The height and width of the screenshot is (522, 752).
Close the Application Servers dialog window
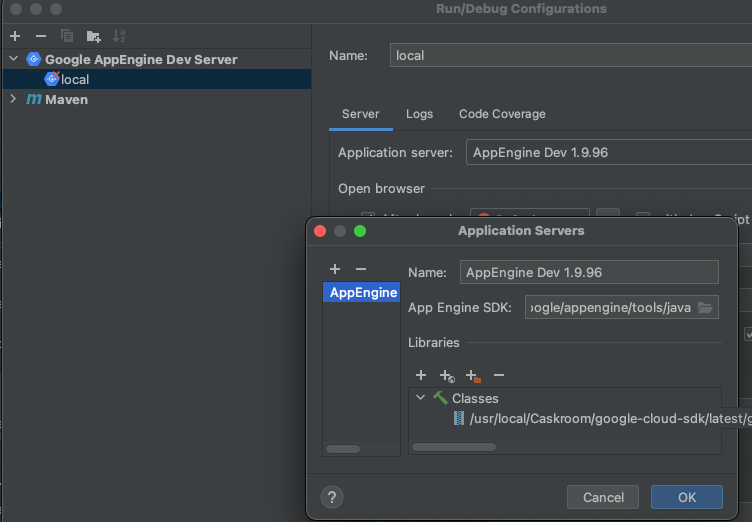click(320, 231)
